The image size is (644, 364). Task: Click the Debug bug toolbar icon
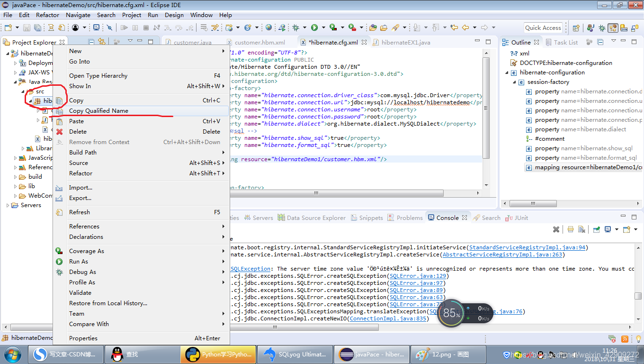[x=295, y=27]
